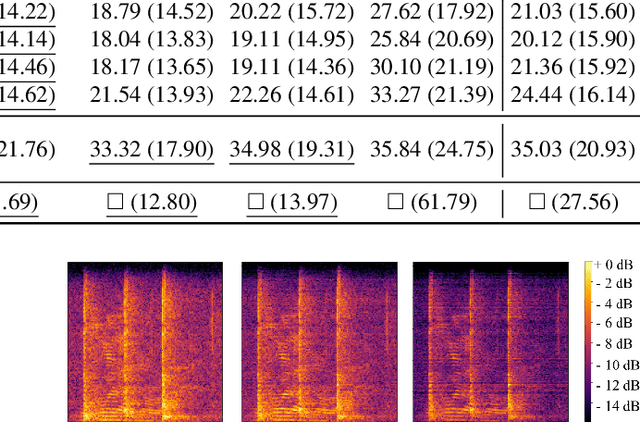640x422 pixels.
Task: Select table cell 18.79 (14.52)
Action: coord(152,13)
